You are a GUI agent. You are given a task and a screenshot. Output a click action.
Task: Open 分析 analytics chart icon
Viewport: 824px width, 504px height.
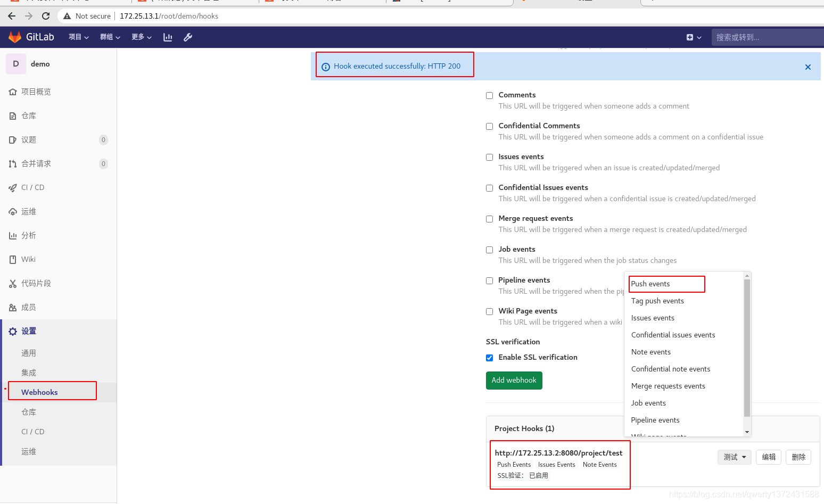click(x=13, y=236)
